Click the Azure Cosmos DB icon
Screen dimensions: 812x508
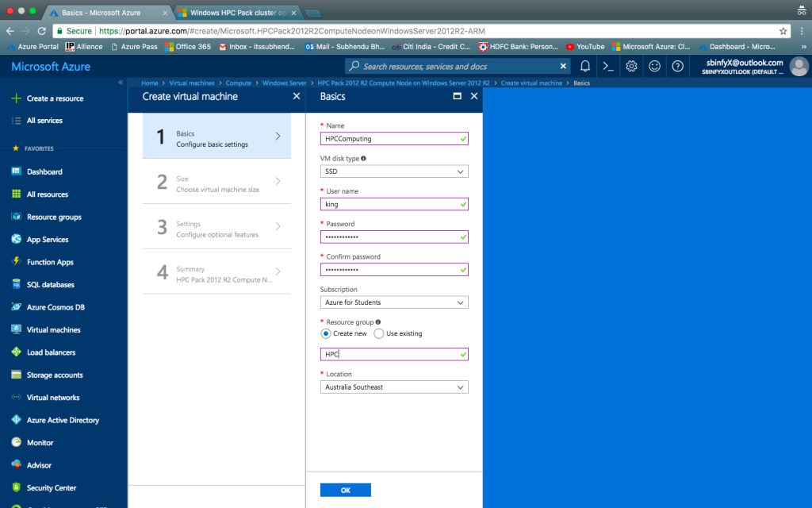click(x=16, y=307)
